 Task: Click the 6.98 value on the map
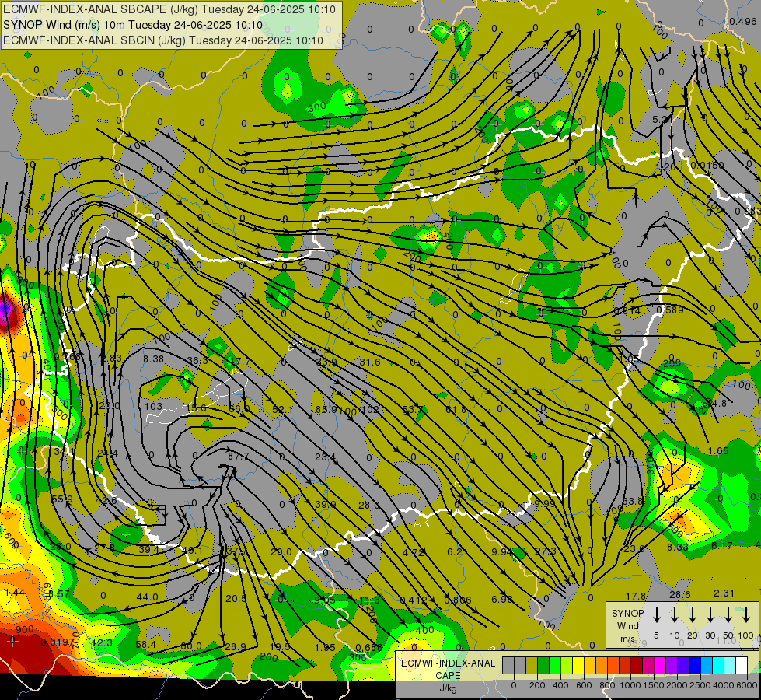[x=502, y=599]
